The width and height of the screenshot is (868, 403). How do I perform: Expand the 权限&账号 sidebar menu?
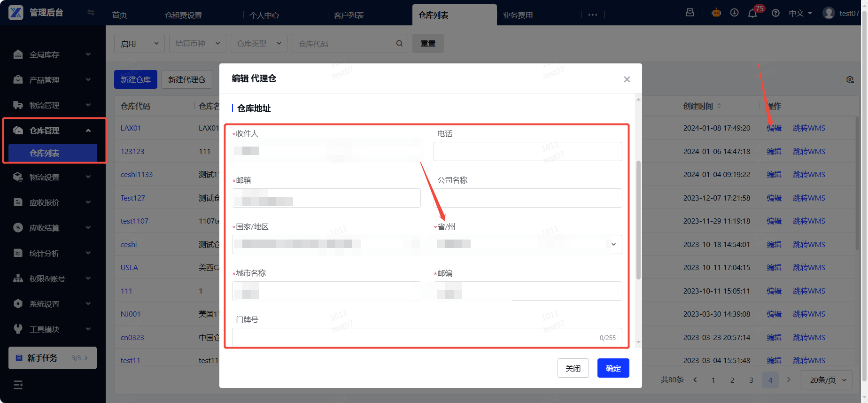[53, 279]
